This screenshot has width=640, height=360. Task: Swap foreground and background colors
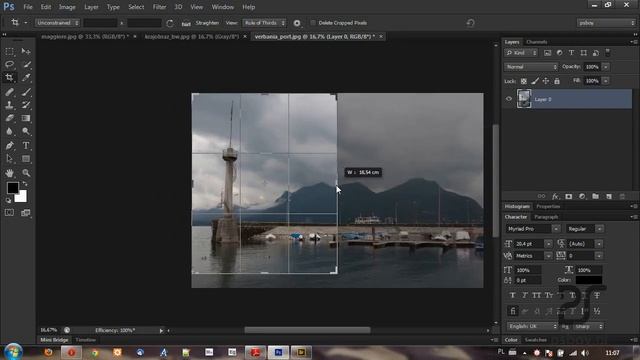pos(25,184)
